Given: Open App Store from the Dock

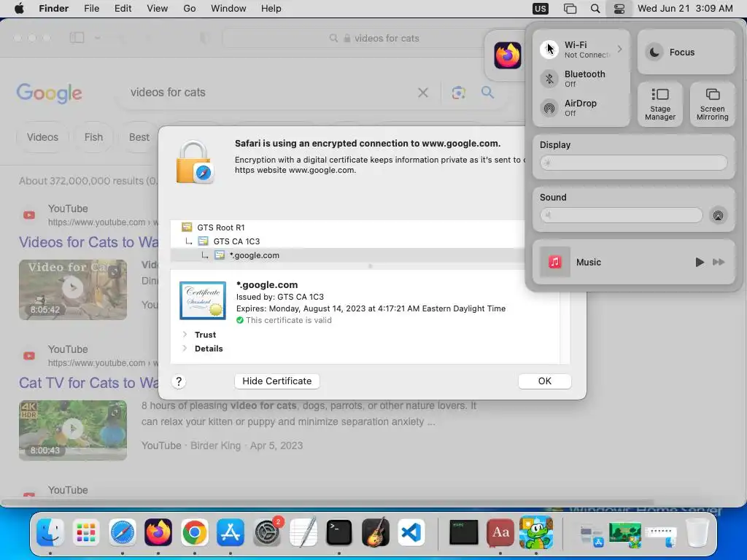Looking at the screenshot, I should click(231, 532).
